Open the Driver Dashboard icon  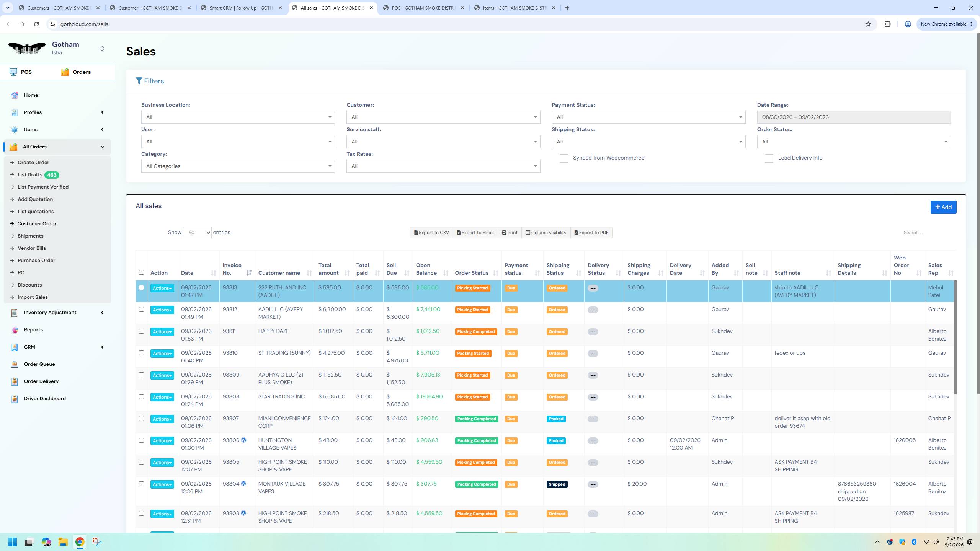[15, 399]
